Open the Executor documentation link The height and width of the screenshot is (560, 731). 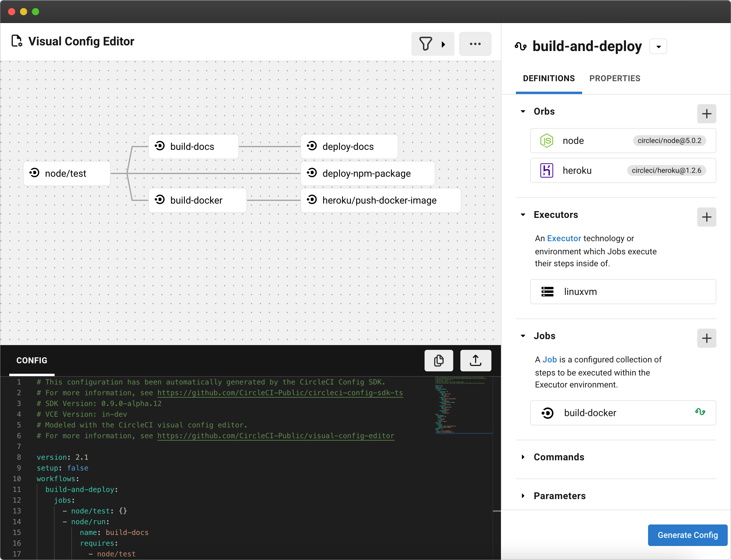564,238
